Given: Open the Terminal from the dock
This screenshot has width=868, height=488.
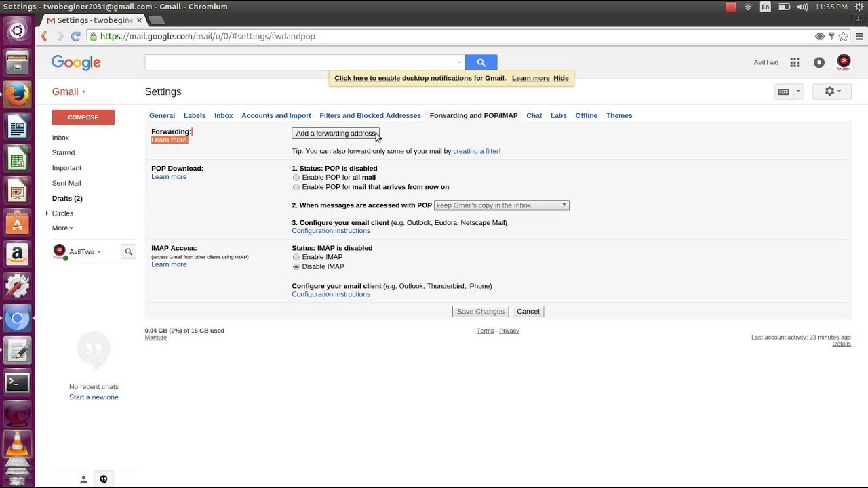Looking at the screenshot, I should 17,383.
